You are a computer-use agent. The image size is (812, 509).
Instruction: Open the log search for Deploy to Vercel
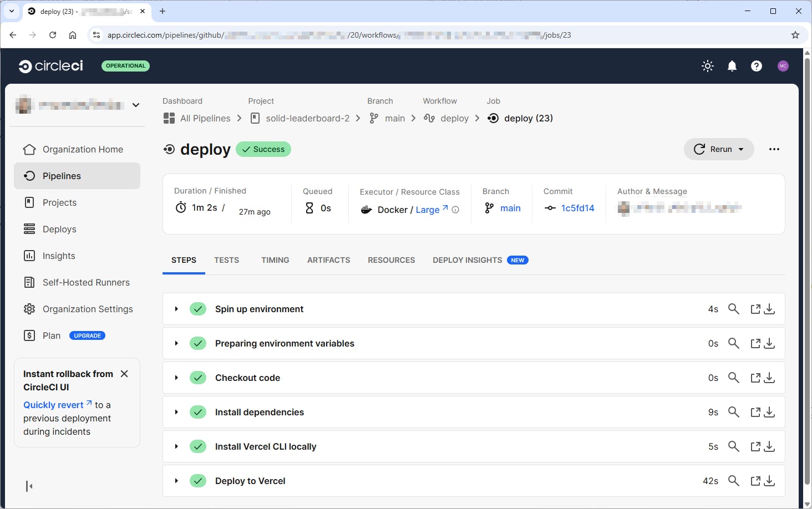733,481
